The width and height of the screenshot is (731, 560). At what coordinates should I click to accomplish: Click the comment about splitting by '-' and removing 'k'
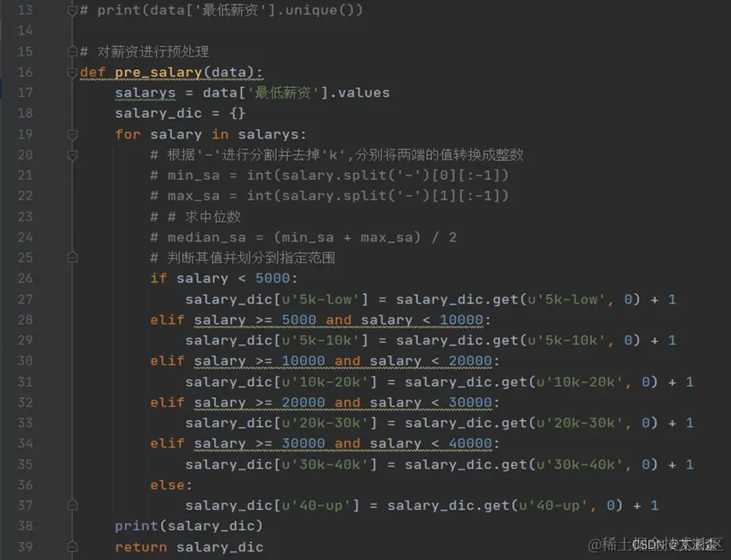click(337, 155)
